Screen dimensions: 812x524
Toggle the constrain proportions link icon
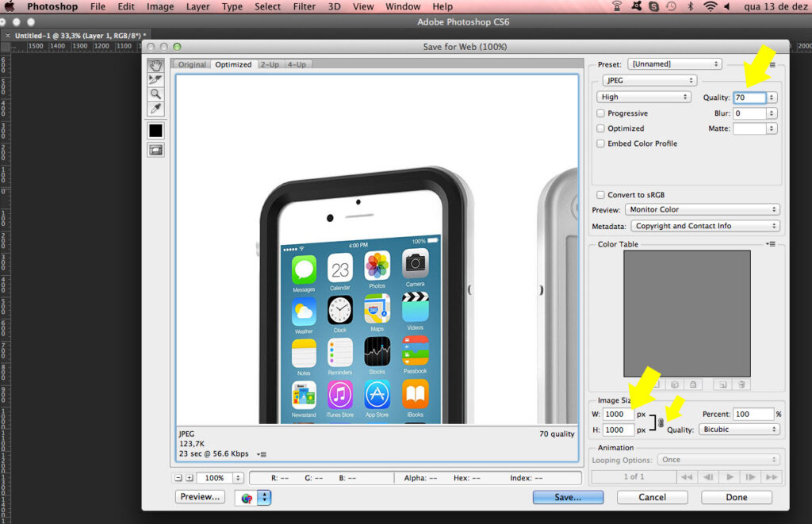coord(661,423)
